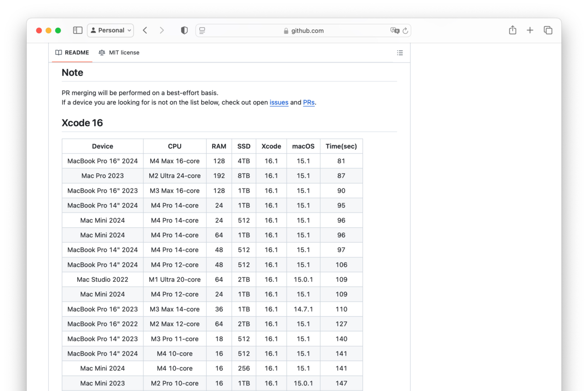Image resolution: width=588 pixels, height=391 pixels.
Task: Click the 14.7.1 macOS cell
Action: pyautogui.click(x=303, y=309)
